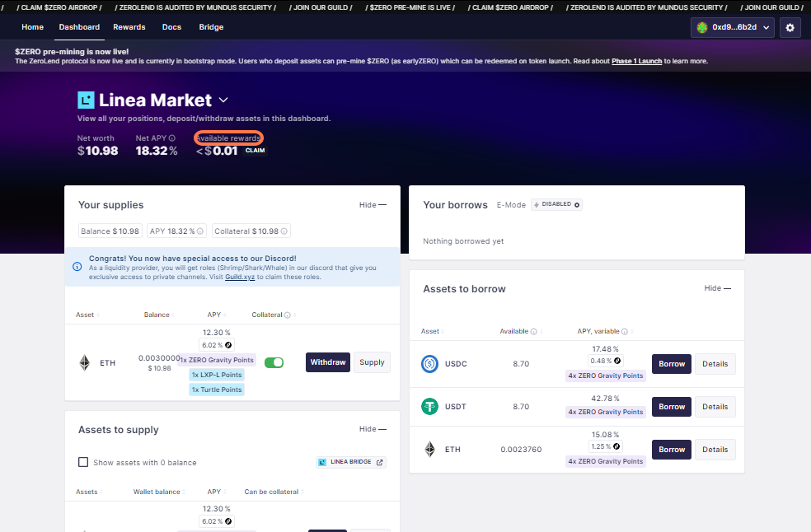Screen dimensions: 811x532
Task: Borrow ETH
Action: tap(672, 450)
